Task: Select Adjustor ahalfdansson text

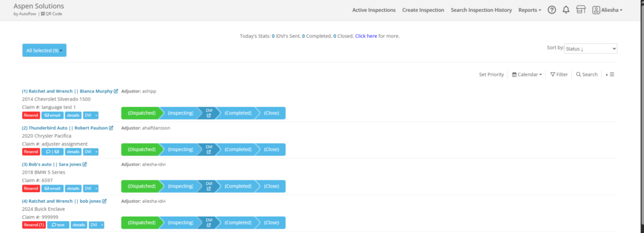Action: point(146,128)
